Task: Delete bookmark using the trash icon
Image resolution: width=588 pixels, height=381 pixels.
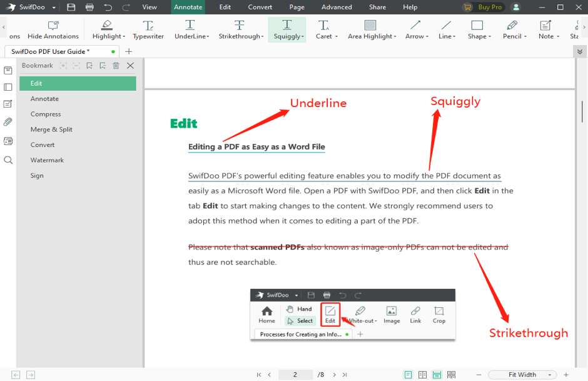Action: click(x=116, y=66)
